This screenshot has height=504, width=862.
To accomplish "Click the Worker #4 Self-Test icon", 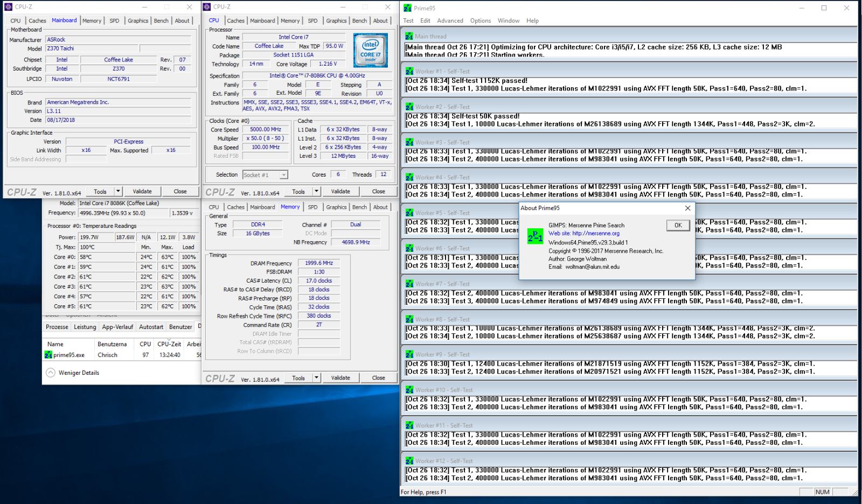I will pyautogui.click(x=409, y=177).
